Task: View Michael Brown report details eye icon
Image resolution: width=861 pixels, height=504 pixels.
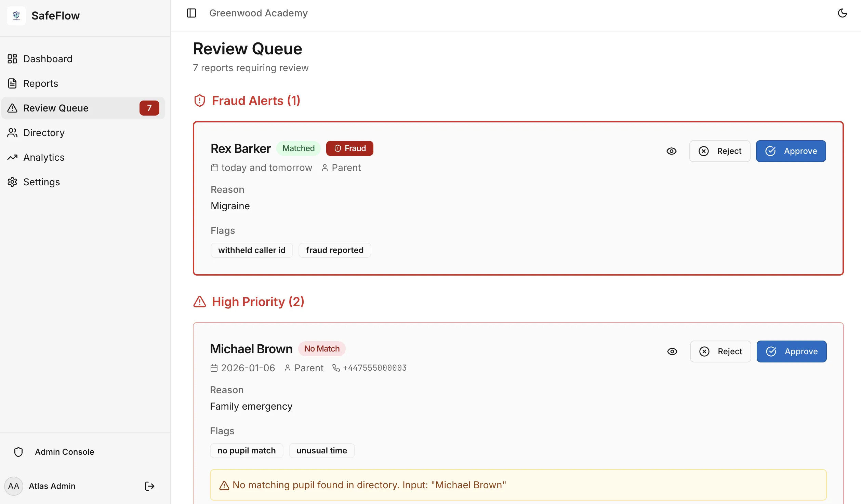Action: tap(672, 352)
